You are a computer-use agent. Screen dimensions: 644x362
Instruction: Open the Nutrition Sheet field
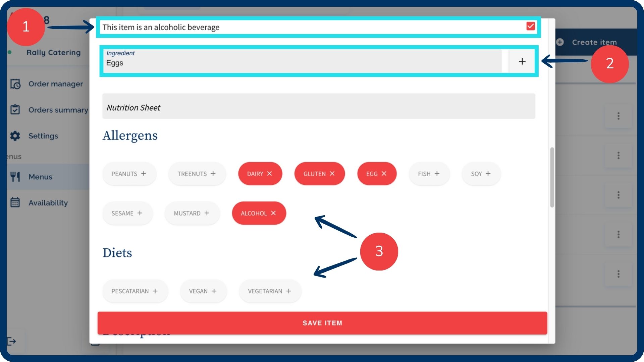pyautogui.click(x=319, y=107)
